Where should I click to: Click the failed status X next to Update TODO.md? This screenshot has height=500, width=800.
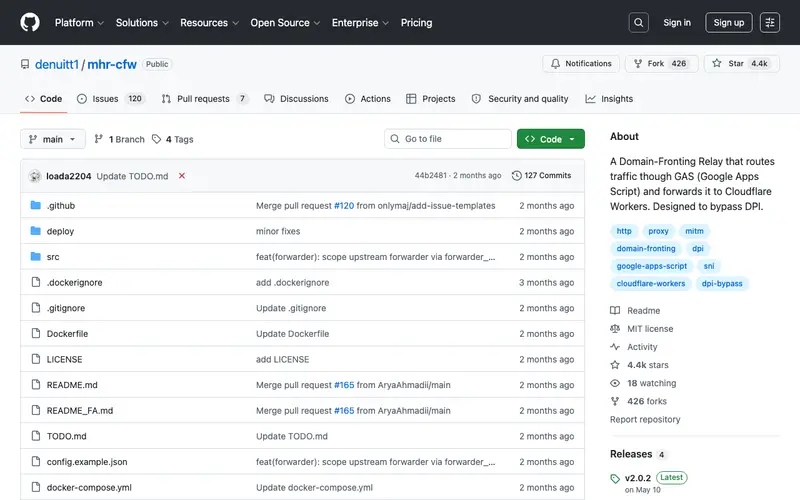(182, 176)
